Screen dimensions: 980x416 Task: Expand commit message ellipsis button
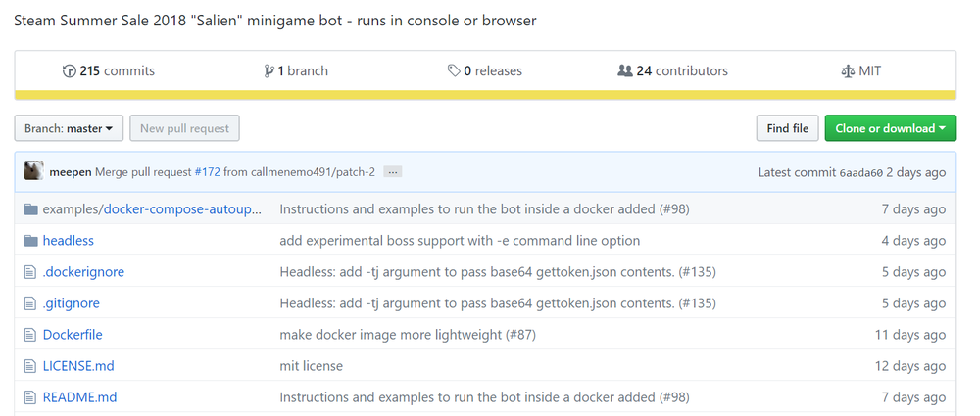pos(393,171)
